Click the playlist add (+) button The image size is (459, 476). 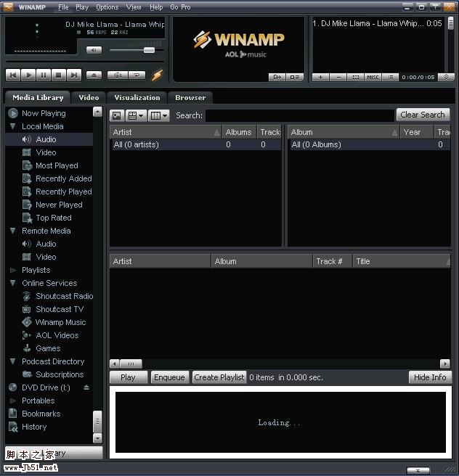click(x=320, y=77)
